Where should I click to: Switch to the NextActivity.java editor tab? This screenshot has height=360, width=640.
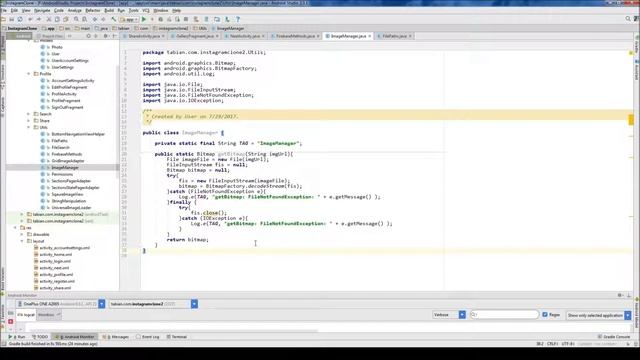[x=245, y=36]
